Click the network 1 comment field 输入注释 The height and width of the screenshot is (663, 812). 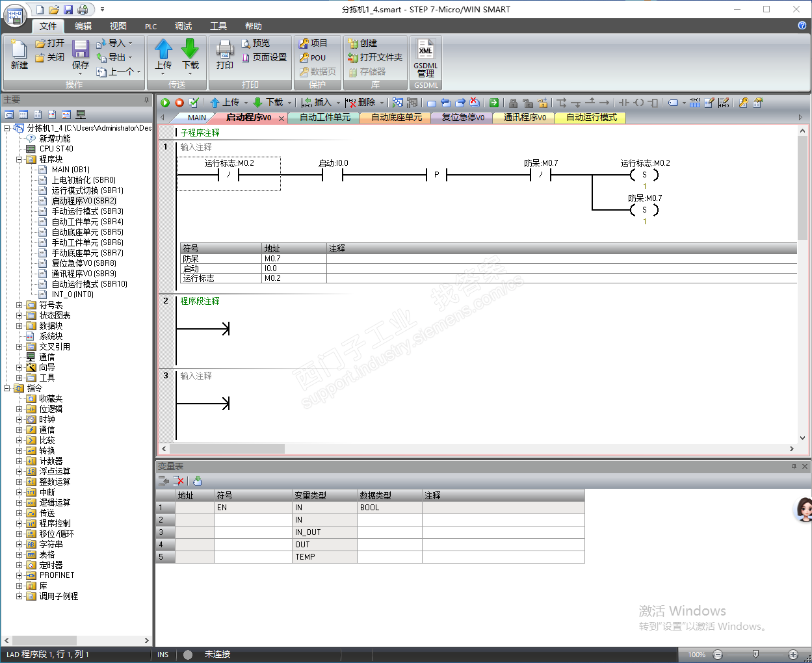point(196,148)
